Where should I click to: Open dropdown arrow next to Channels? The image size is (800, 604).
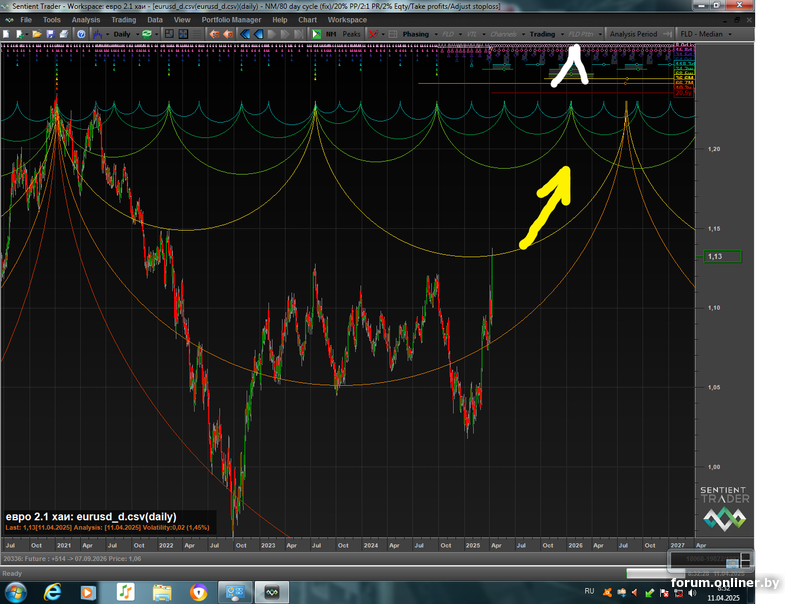tap(523, 35)
